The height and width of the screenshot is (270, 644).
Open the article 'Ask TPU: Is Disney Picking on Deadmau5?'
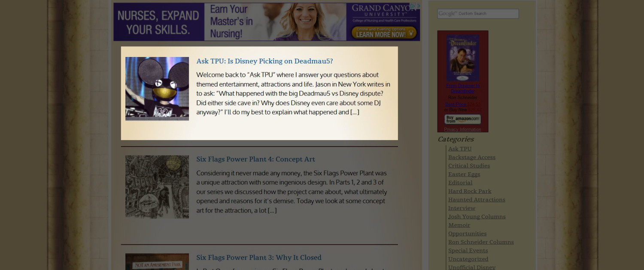[264, 61]
